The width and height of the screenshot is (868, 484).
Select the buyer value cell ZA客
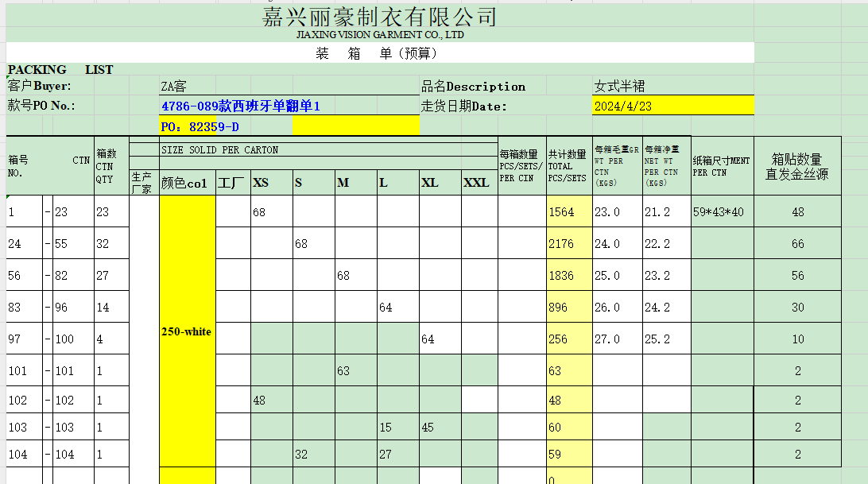click(x=175, y=87)
